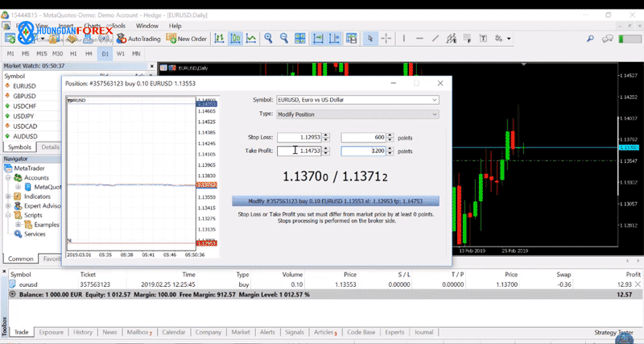Tile chart windows icon
644x344 pixels.
(x=300, y=39)
